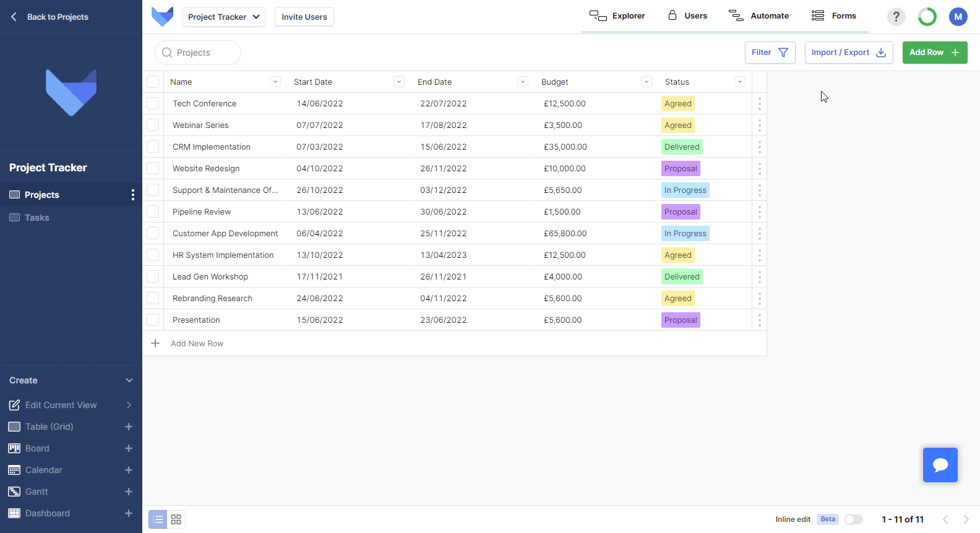Click the Invite Users button
This screenshot has height=533, width=980.
[x=304, y=17]
